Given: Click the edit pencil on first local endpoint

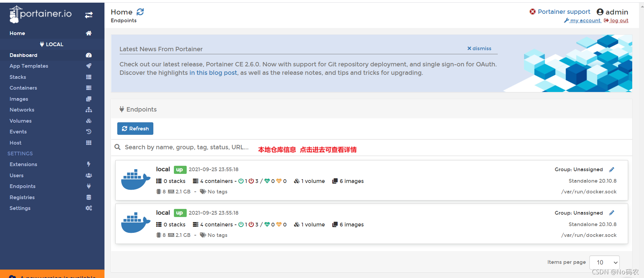Looking at the screenshot, I should pos(612,169).
